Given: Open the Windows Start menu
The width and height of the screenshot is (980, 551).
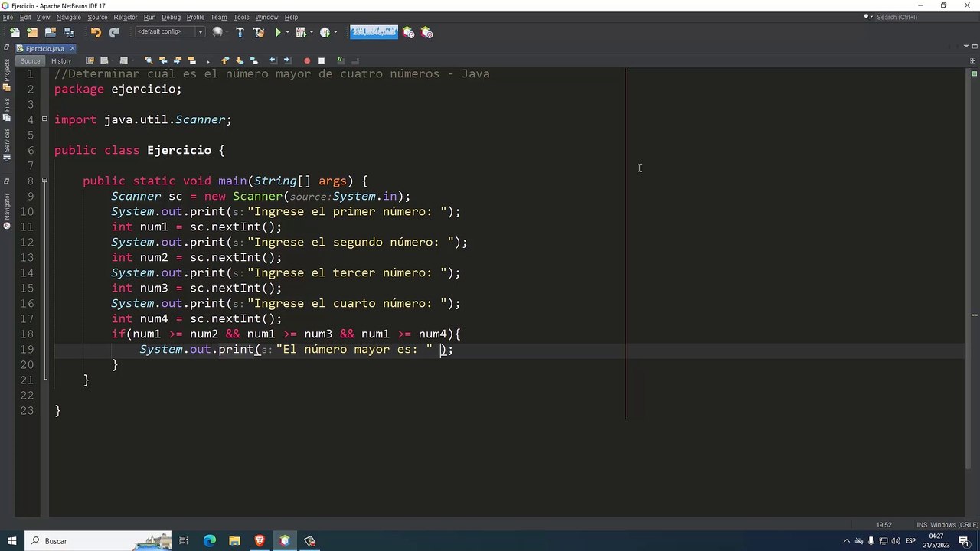Looking at the screenshot, I should [x=11, y=541].
